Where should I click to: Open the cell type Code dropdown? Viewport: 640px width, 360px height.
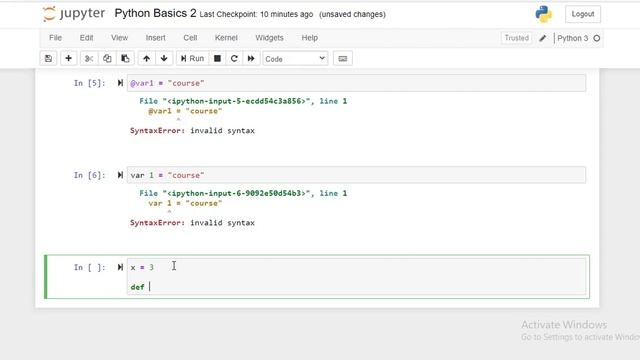(295, 59)
